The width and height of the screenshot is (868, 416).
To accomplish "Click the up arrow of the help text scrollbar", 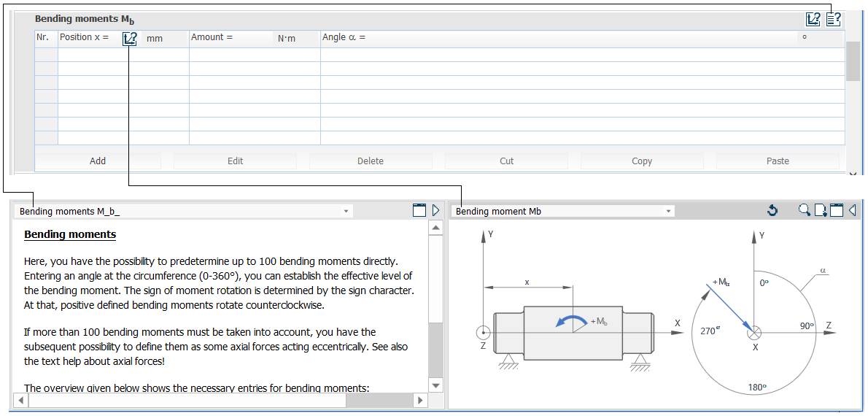I will (435, 228).
